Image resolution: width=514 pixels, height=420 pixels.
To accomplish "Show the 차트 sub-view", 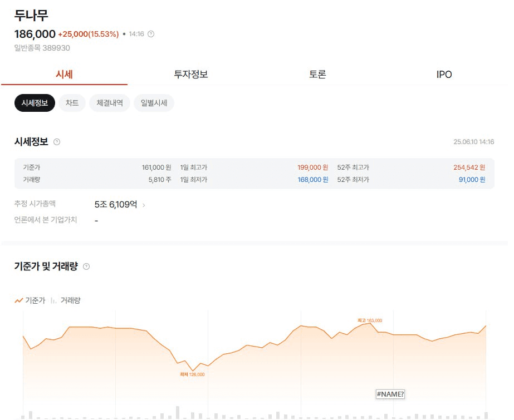I will [x=72, y=103].
